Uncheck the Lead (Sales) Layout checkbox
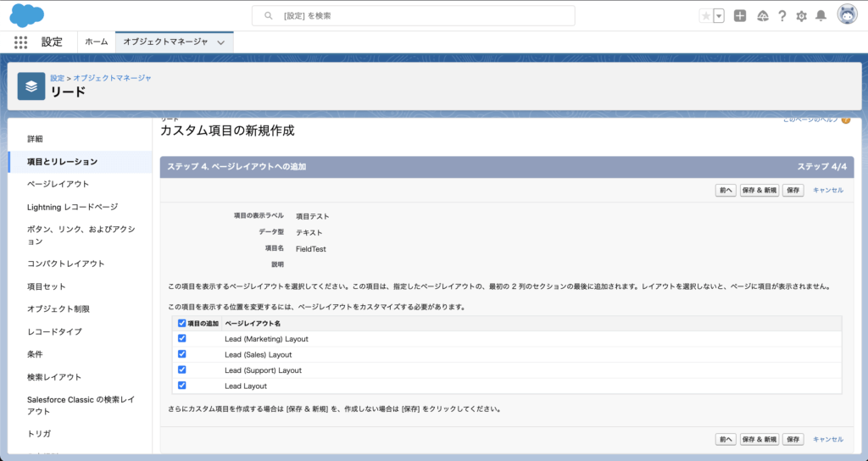The height and width of the screenshot is (461, 868). [182, 354]
